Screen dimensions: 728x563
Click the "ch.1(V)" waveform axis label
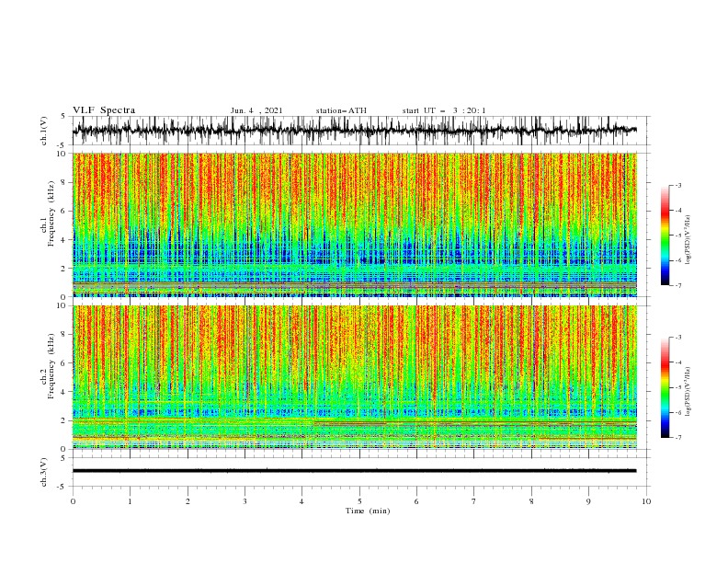(x=44, y=131)
